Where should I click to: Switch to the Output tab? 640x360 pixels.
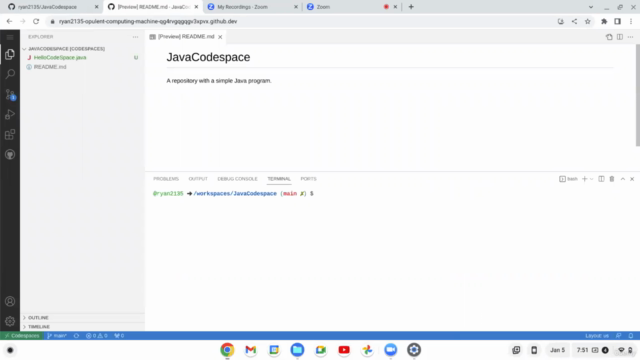point(198,179)
